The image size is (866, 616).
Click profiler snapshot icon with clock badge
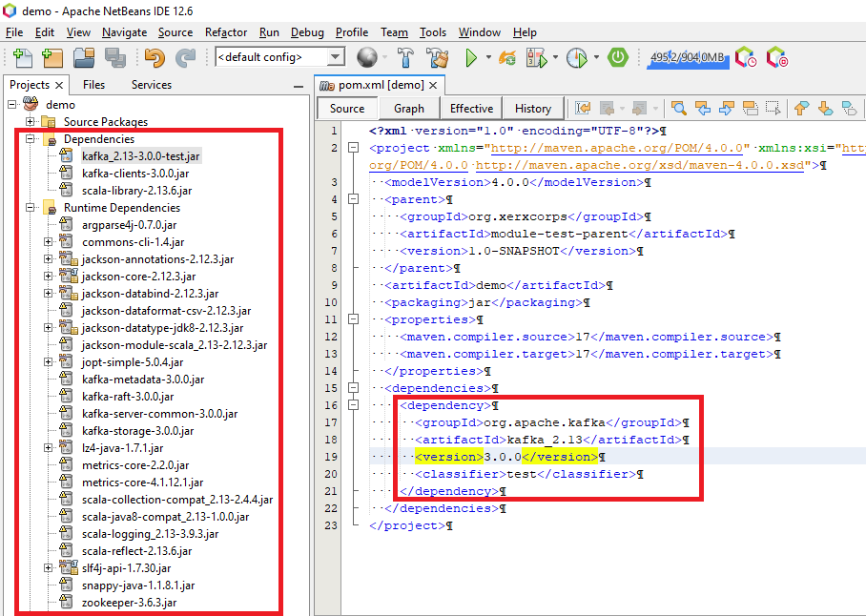tap(746, 57)
